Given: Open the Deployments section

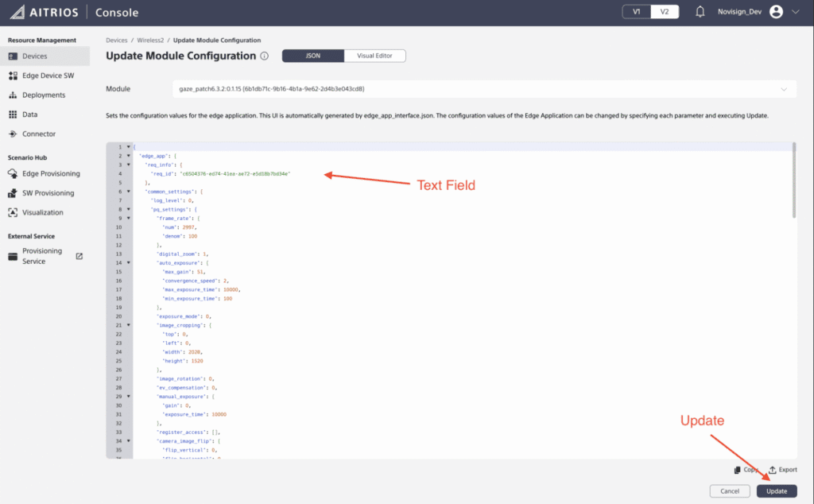Looking at the screenshot, I should pos(44,95).
